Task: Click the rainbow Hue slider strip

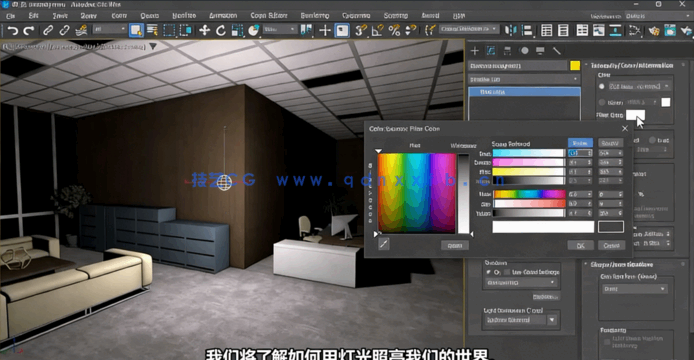Action: (x=529, y=194)
